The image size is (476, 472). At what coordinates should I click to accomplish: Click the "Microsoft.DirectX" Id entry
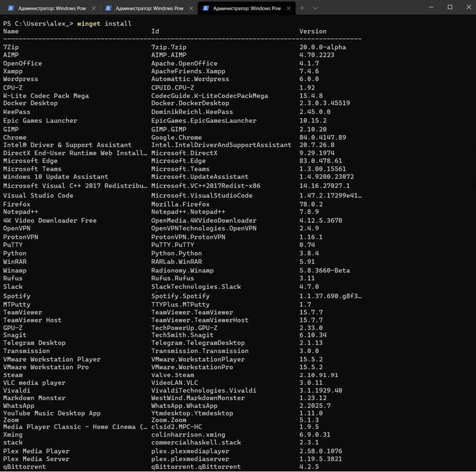[x=184, y=153]
